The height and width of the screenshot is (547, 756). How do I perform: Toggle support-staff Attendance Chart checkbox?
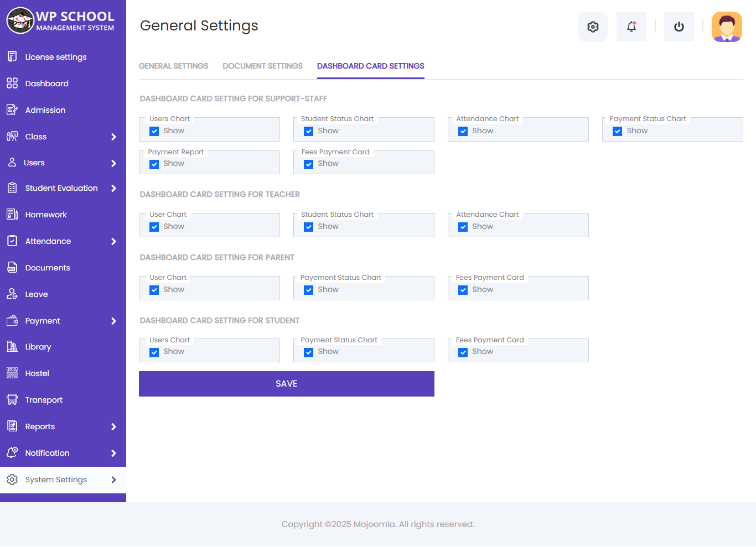[463, 132]
